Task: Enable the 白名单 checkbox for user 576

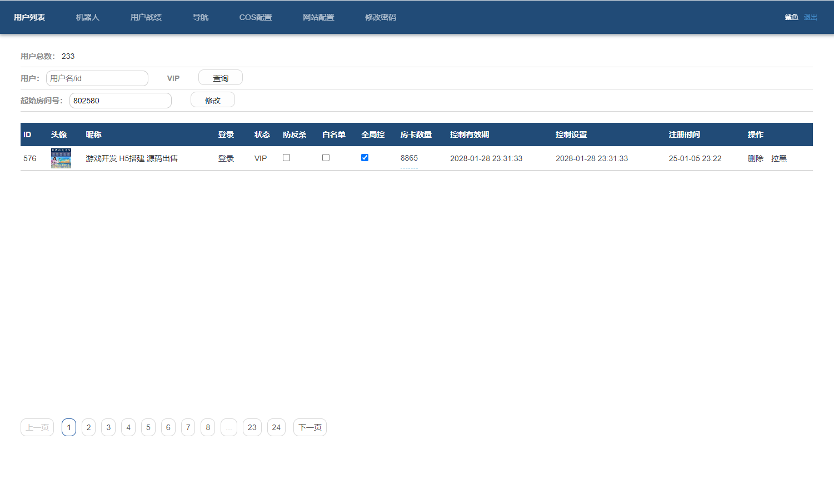Action: click(326, 157)
